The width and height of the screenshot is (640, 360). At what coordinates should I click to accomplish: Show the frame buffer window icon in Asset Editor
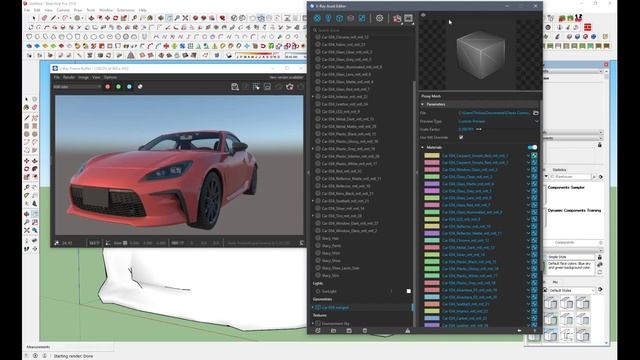coord(409,18)
